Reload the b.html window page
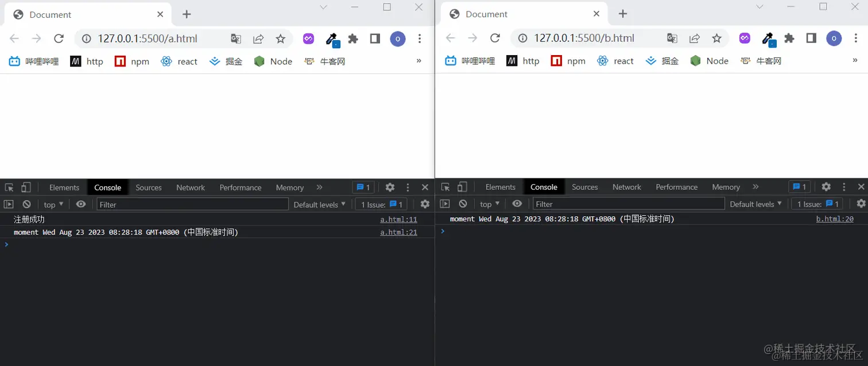Viewport: 868px width, 366px height. pyautogui.click(x=495, y=38)
